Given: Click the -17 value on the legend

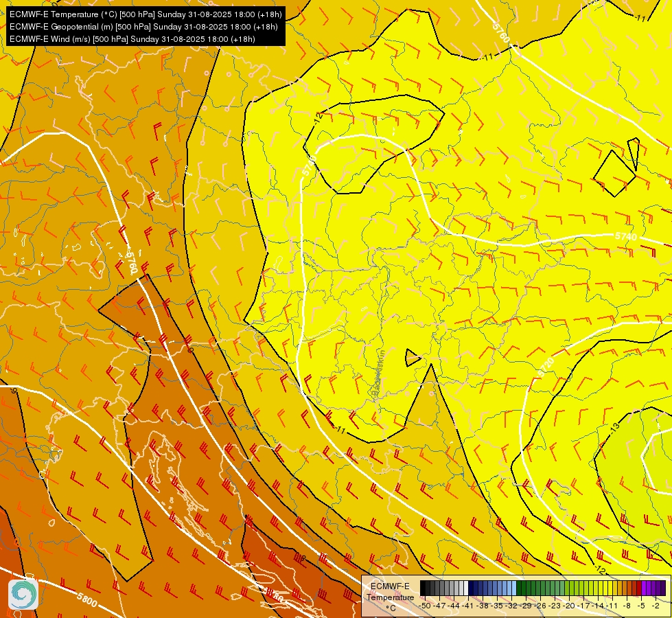Looking at the screenshot, I should coord(583,606).
